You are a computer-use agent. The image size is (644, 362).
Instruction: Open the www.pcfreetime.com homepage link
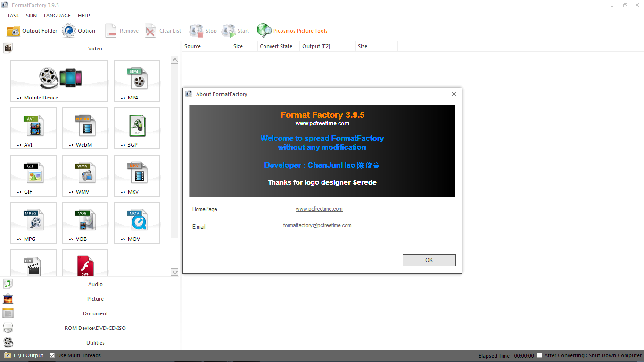point(319,209)
